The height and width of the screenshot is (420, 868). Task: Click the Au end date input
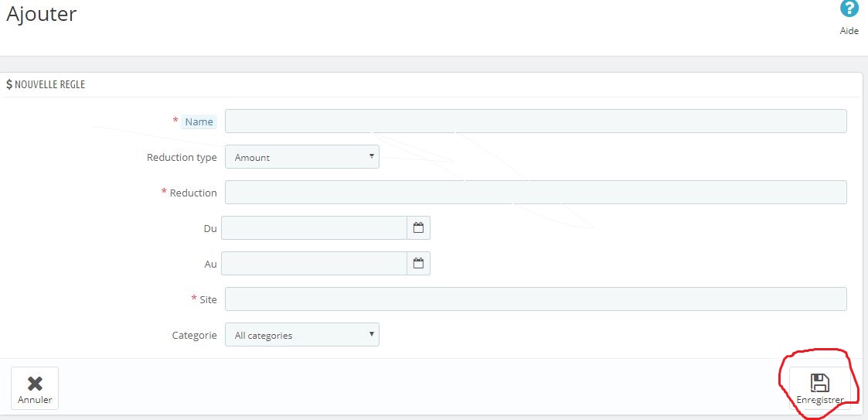tap(315, 263)
